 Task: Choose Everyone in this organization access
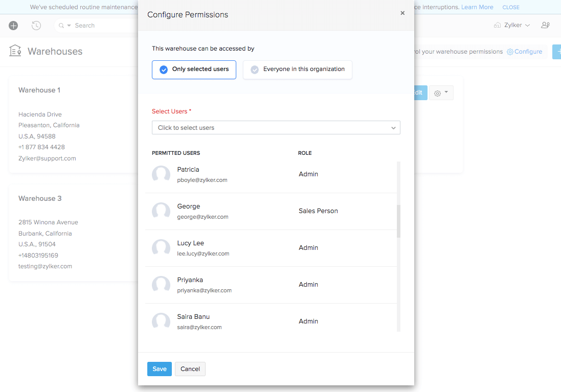[297, 70]
